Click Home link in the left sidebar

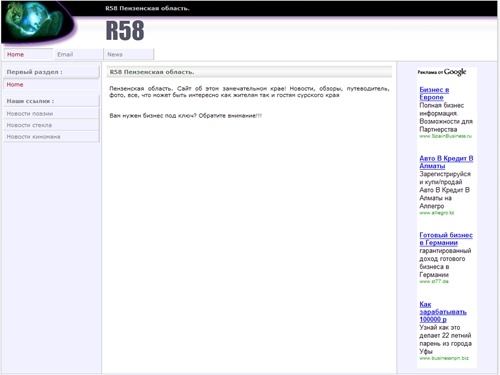click(15, 85)
